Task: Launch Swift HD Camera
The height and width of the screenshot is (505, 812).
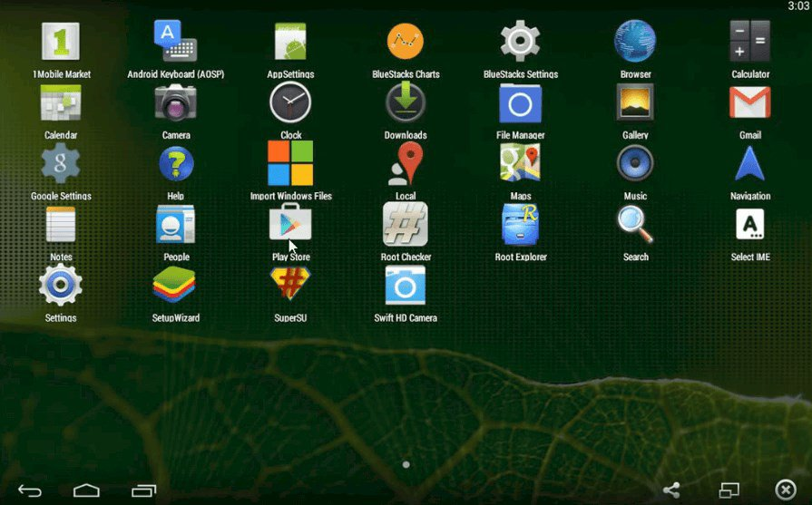Action: (406, 285)
